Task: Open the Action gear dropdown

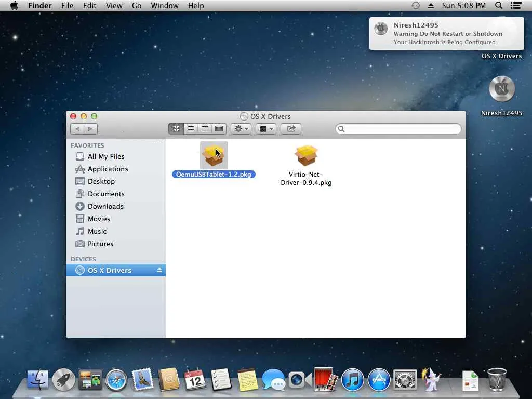Action: tap(241, 129)
